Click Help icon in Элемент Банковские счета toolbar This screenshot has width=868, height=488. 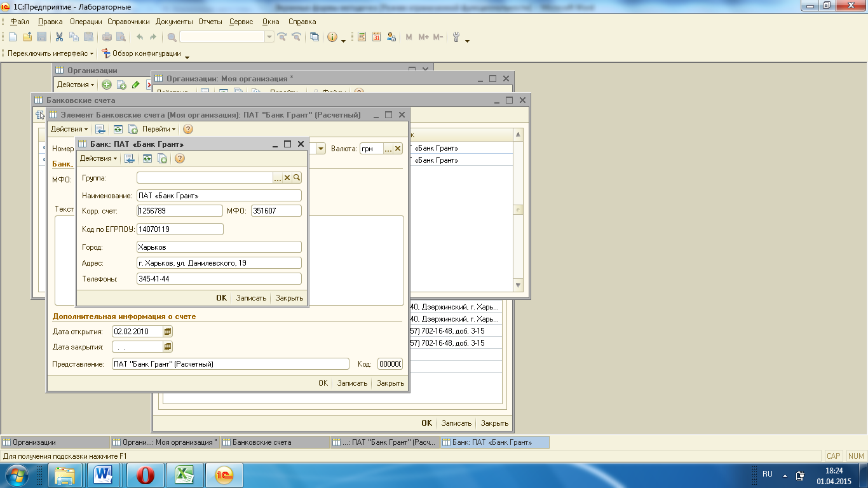(x=187, y=129)
